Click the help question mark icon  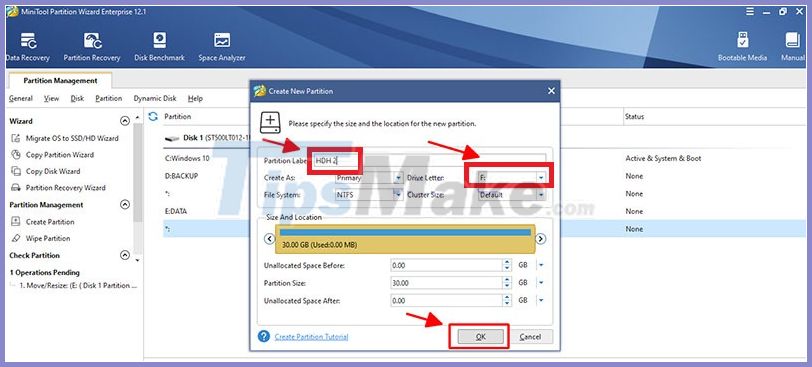pyautogui.click(x=264, y=336)
